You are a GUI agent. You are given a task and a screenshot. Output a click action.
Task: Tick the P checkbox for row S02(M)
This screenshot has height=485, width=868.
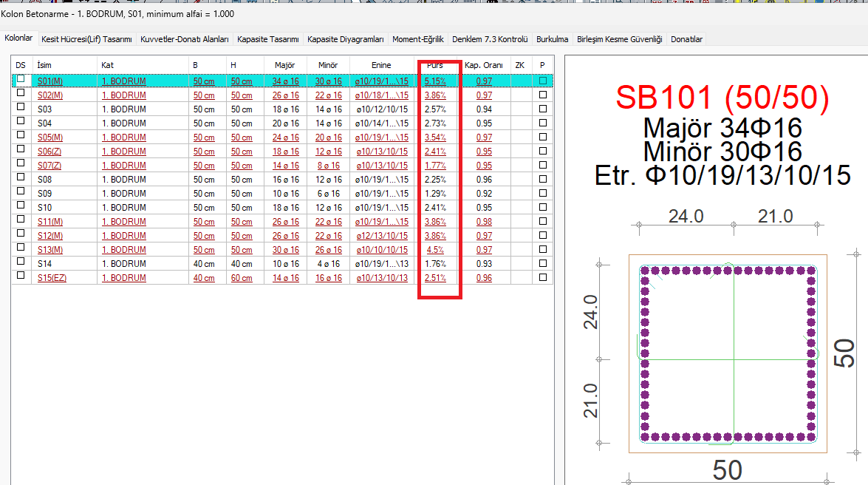(x=542, y=95)
